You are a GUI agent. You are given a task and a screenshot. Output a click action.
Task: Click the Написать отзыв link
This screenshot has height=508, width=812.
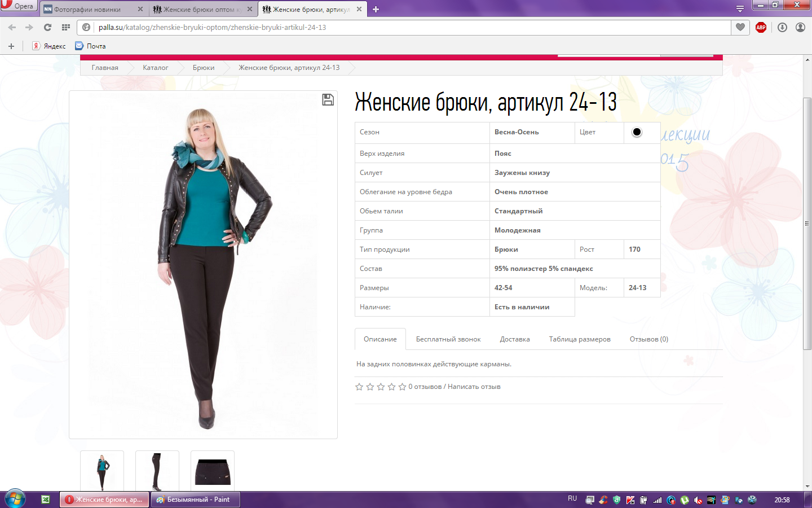point(474,387)
